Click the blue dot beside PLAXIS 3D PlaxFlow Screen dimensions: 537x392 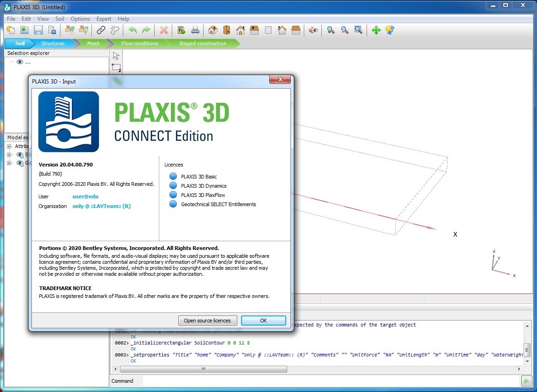(173, 195)
